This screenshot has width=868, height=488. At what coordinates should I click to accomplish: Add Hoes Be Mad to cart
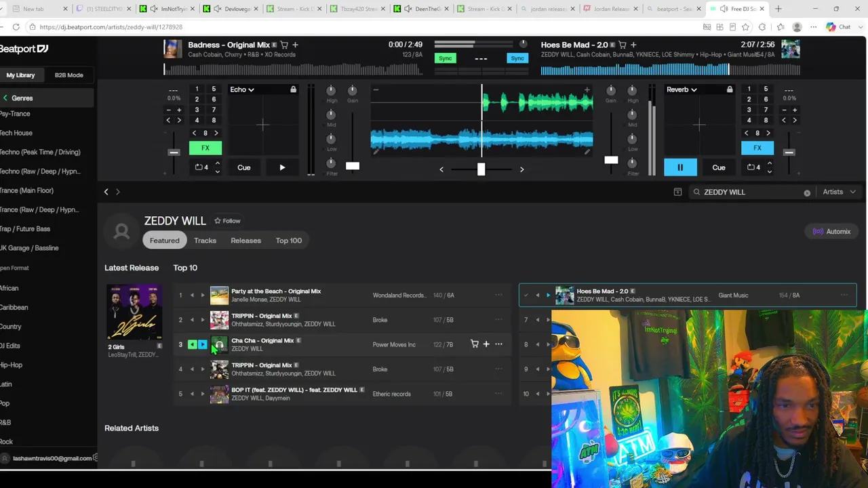click(x=622, y=45)
